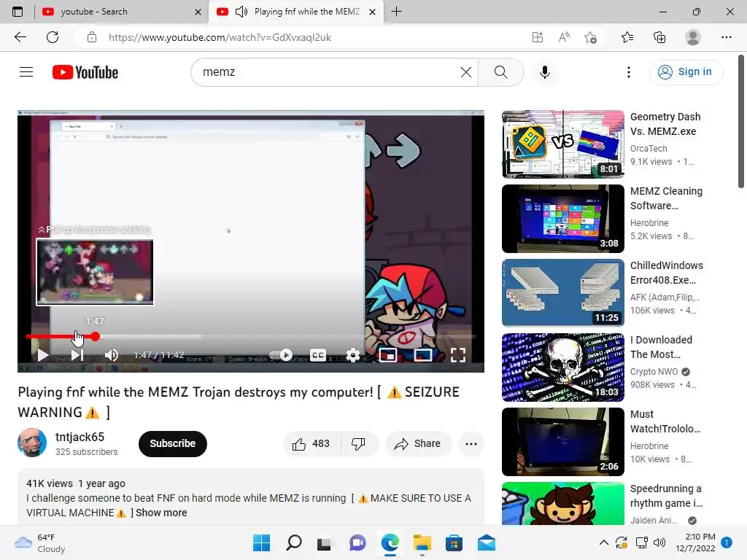Open YouTube settings three-dot menu
The image size is (747, 560).
[x=629, y=72]
